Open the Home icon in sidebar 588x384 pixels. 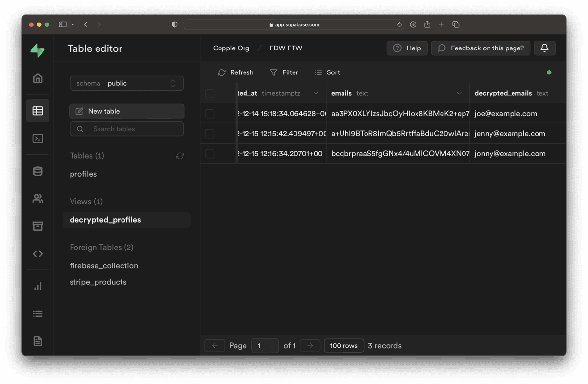(x=38, y=78)
